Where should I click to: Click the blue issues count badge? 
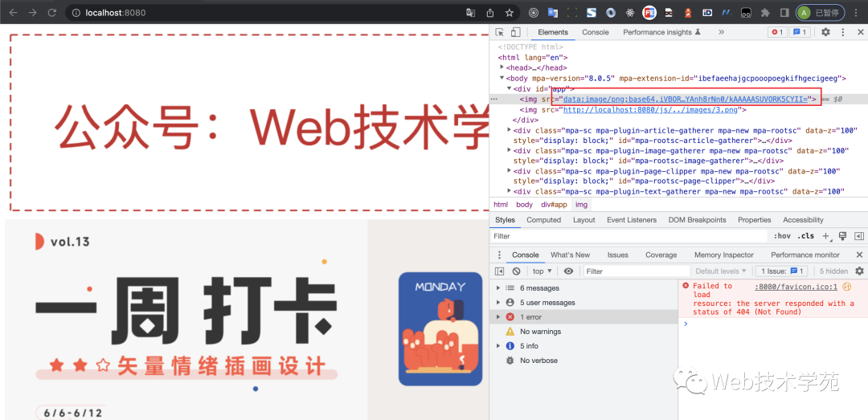800,32
